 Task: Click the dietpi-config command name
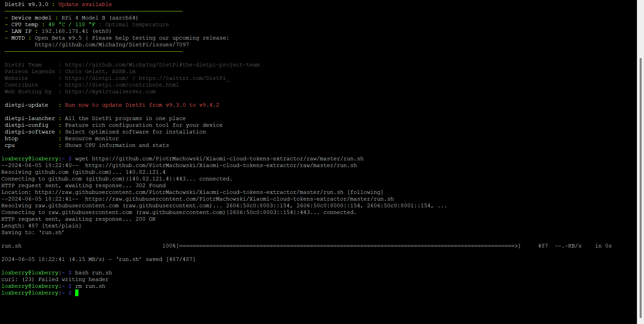(26, 125)
